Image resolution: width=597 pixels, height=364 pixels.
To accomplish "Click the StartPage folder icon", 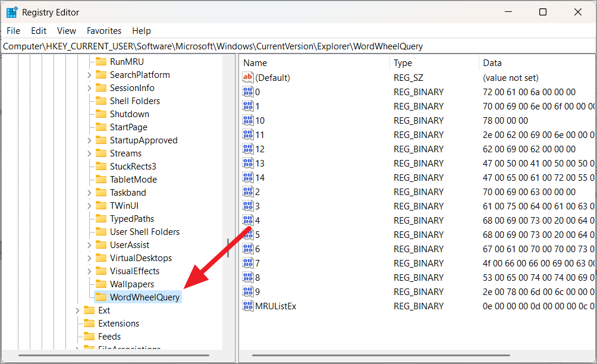I will (x=101, y=127).
